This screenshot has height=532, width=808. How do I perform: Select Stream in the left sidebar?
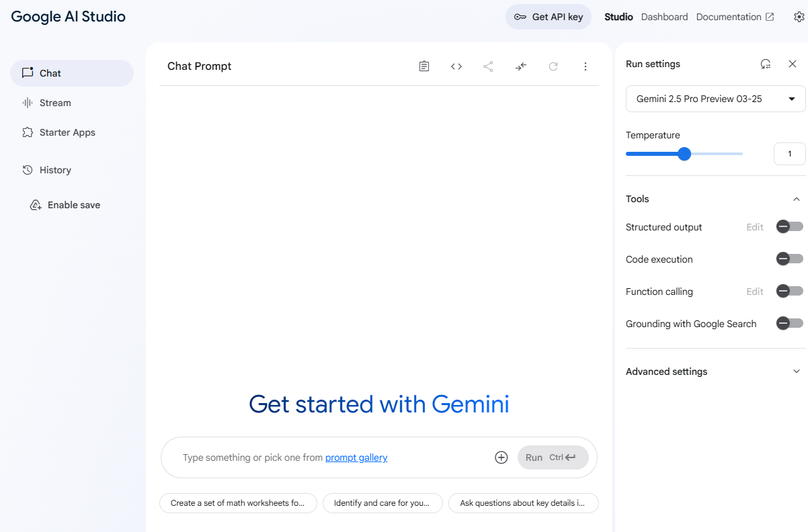tap(55, 103)
